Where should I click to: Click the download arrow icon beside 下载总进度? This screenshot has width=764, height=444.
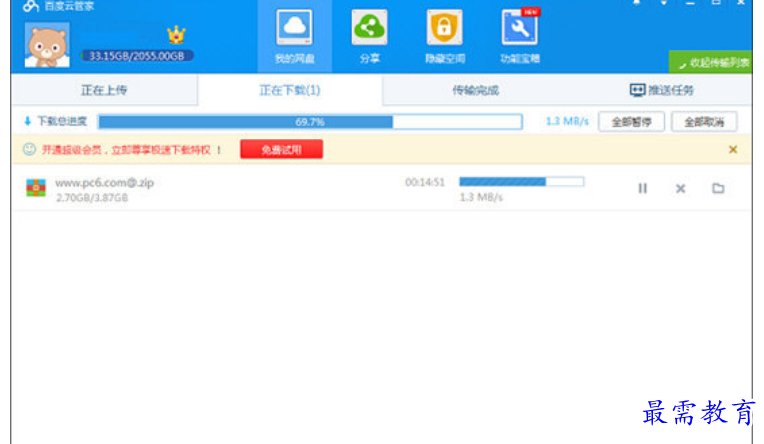tap(27, 121)
